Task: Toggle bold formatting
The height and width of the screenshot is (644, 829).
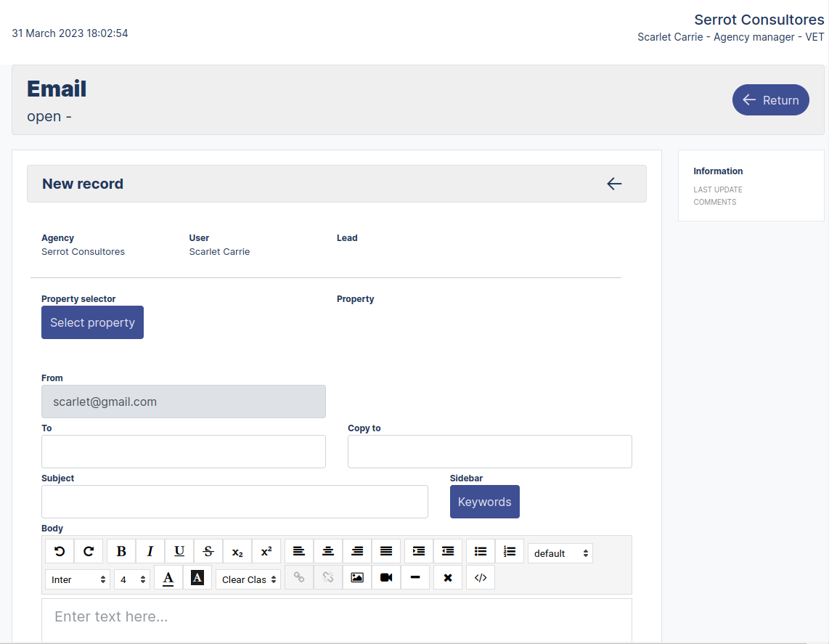Action: [121, 551]
